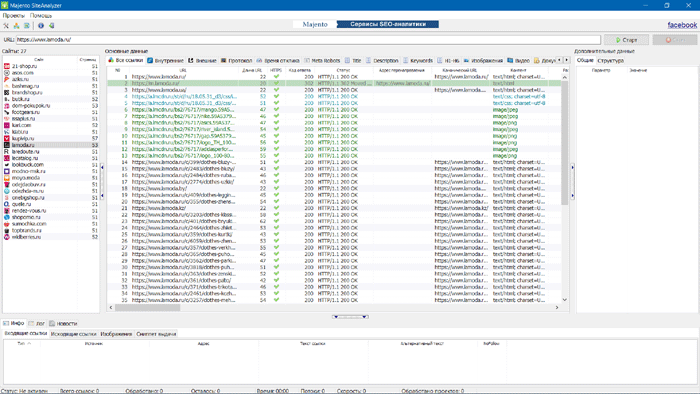Switch to Протокол tab

(x=236, y=60)
